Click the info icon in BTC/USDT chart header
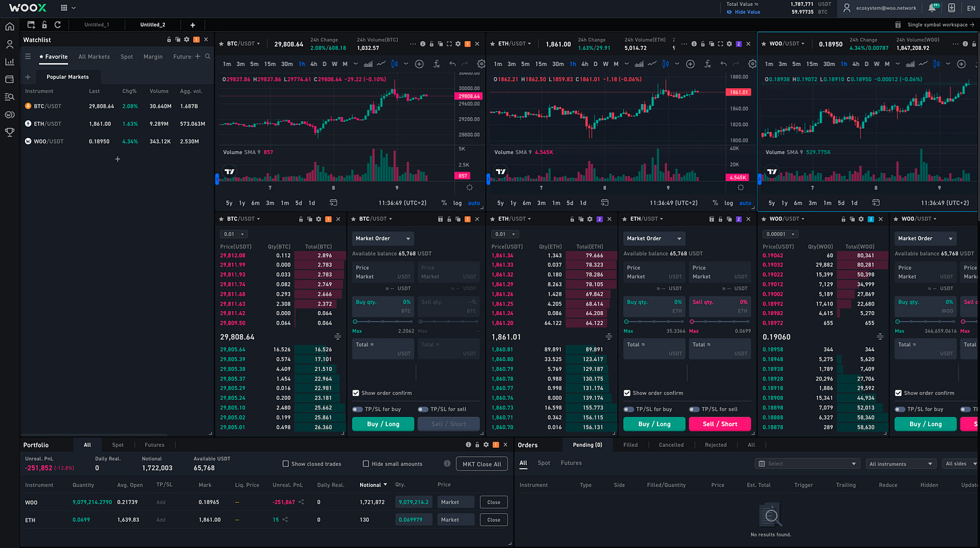Image resolution: width=980 pixels, height=548 pixels. pos(423,44)
